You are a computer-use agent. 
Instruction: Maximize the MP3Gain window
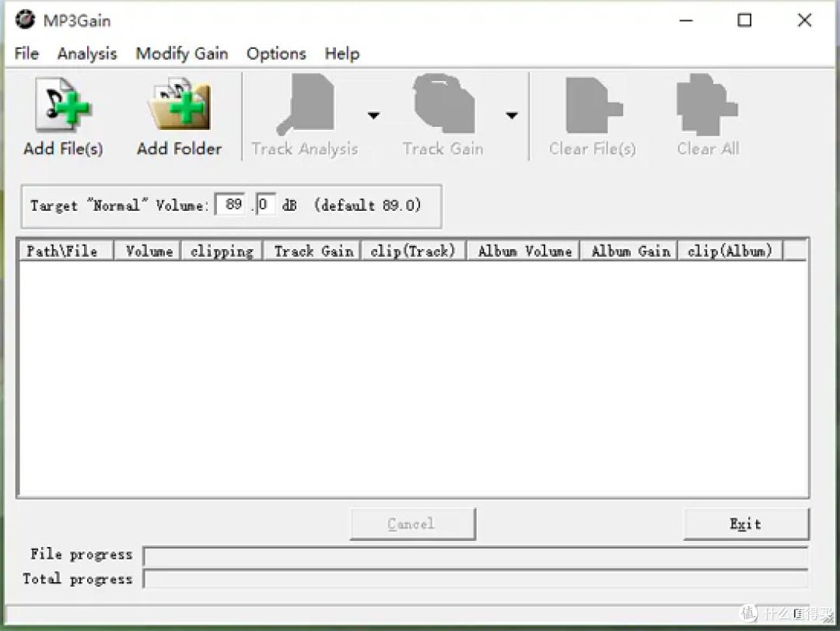click(x=744, y=20)
